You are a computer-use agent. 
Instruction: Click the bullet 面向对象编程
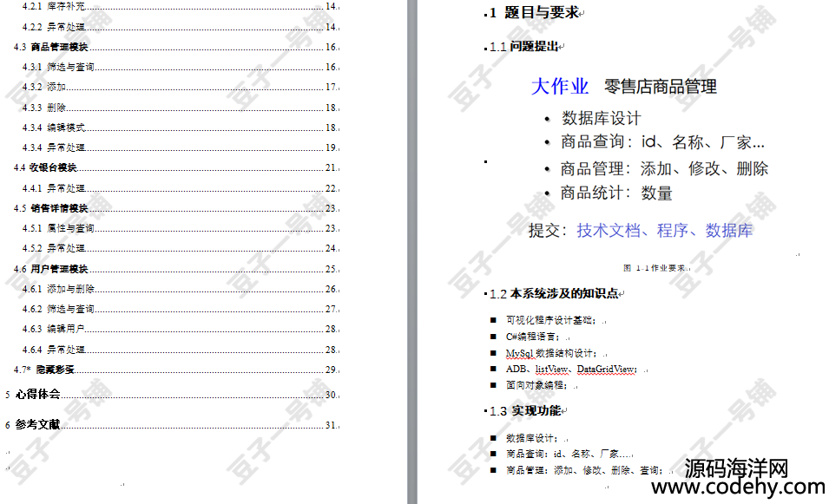[536, 385]
